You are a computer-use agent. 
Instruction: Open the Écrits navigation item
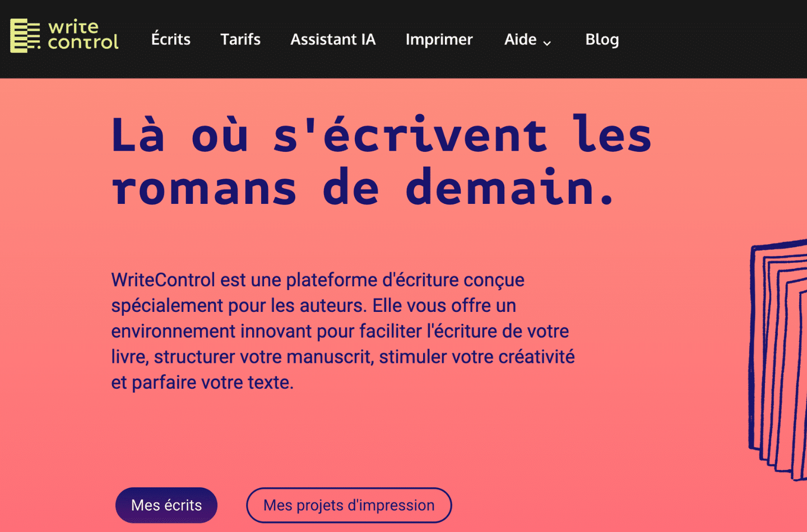pyautogui.click(x=171, y=39)
